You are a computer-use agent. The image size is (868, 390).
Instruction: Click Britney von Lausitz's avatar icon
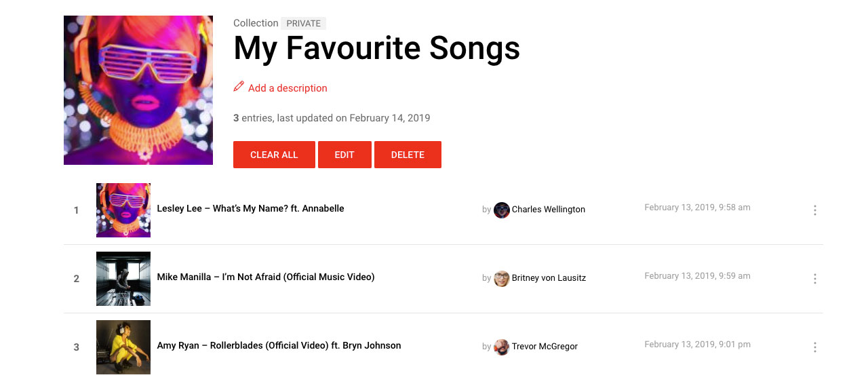point(502,278)
